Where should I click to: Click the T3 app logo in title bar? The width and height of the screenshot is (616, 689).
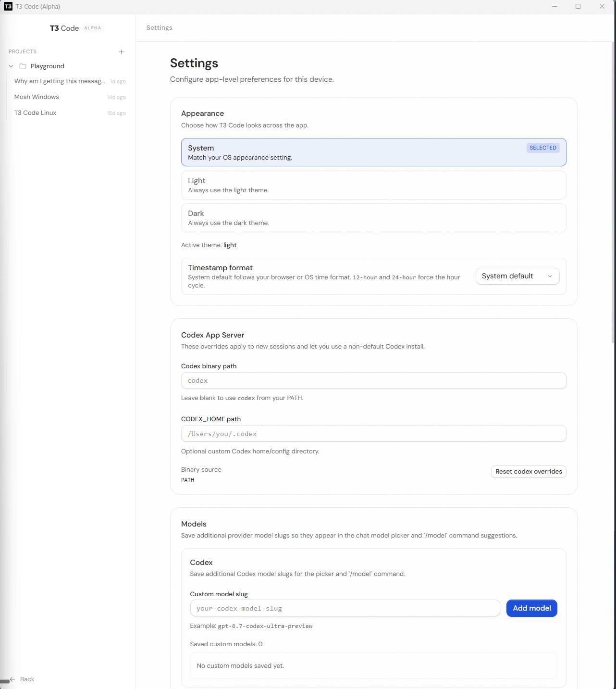pyautogui.click(x=8, y=7)
